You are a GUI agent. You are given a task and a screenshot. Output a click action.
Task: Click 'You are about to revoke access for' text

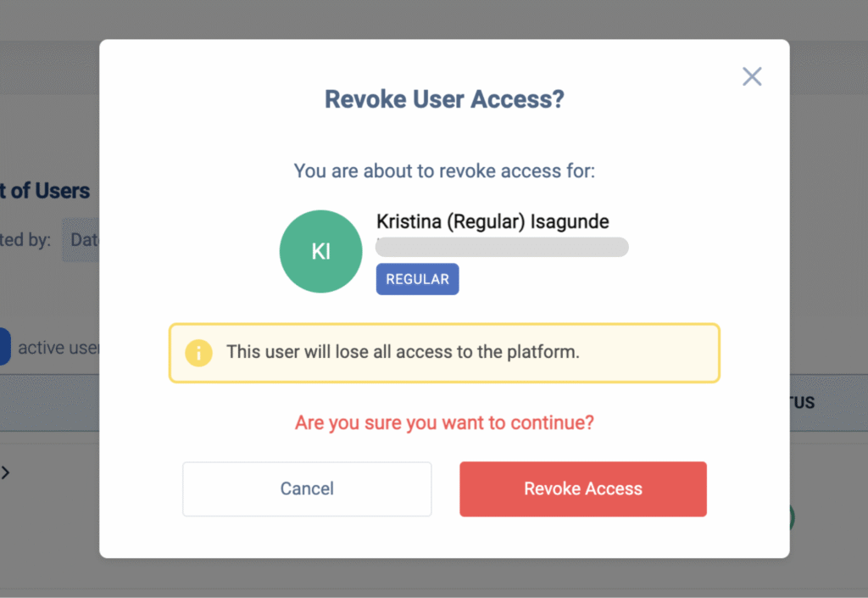(x=444, y=170)
